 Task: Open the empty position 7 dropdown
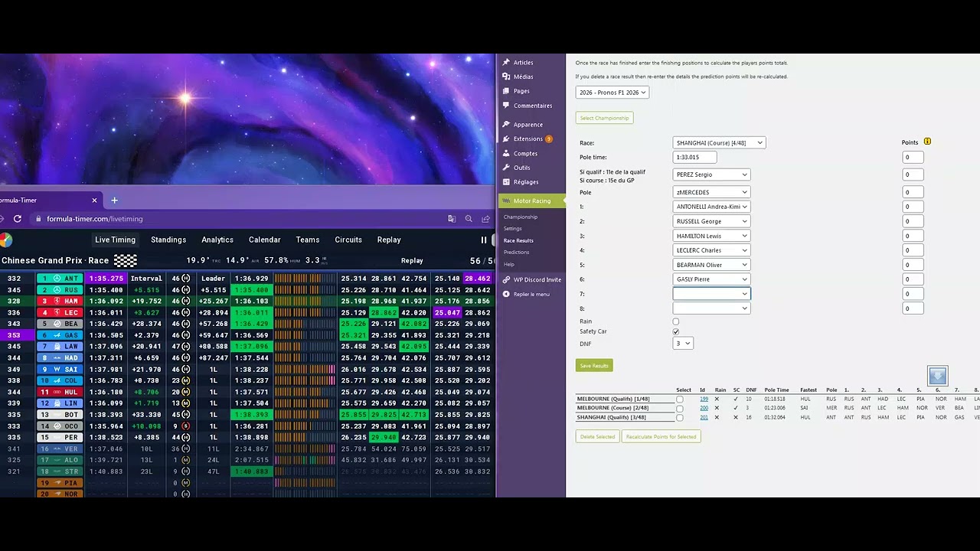pyautogui.click(x=711, y=294)
